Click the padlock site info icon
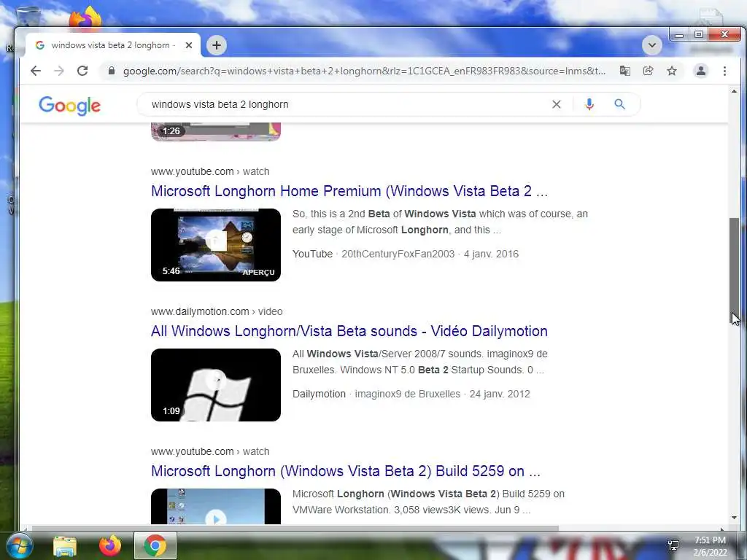The image size is (747, 560). click(x=112, y=71)
